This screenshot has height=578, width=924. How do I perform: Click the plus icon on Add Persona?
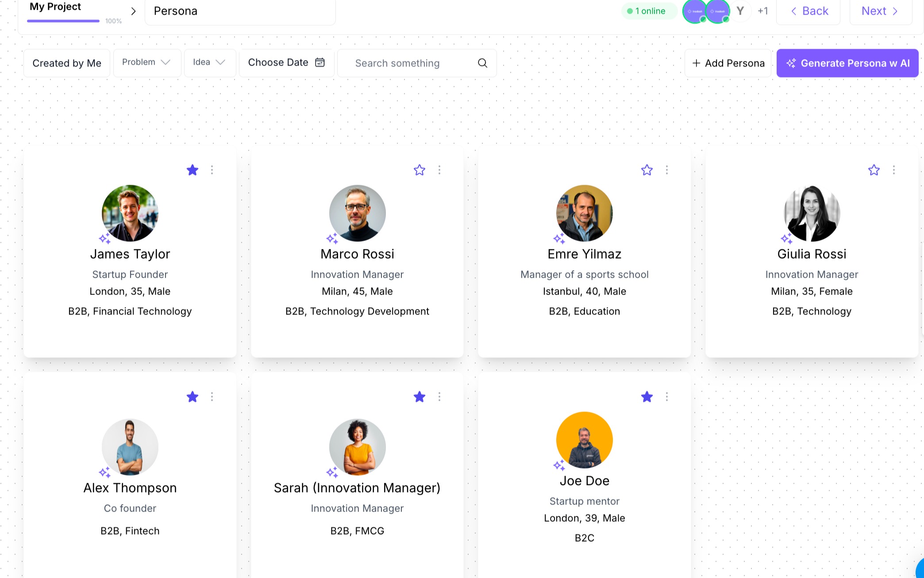point(697,63)
